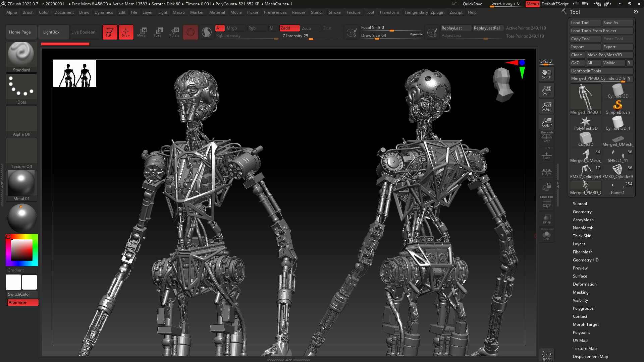Select the Move transform tool
This screenshot has height=362, width=644.
click(142, 32)
